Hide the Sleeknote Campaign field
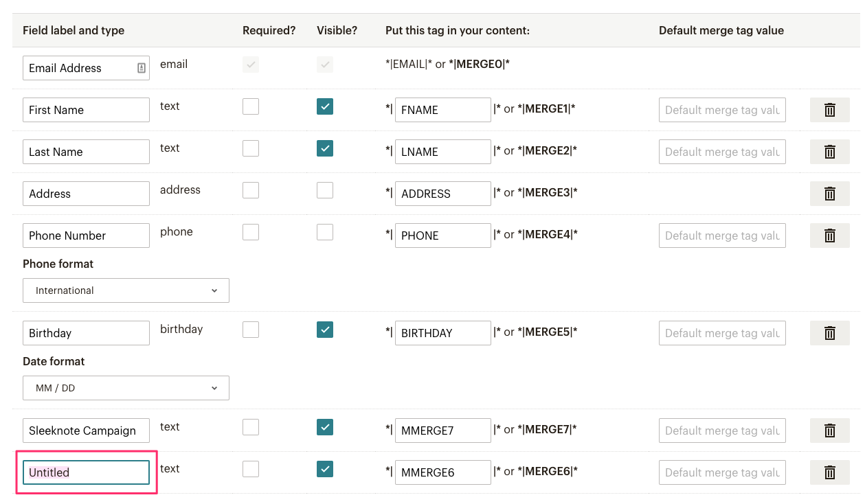Viewport: 865px width, 504px height. pyautogui.click(x=325, y=427)
